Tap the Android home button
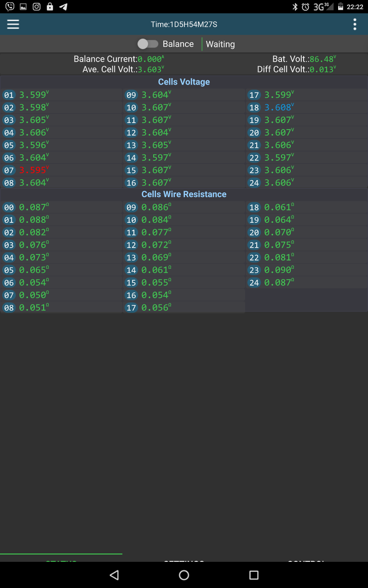Screen dimensions: 368x588 tap(184, 575)
